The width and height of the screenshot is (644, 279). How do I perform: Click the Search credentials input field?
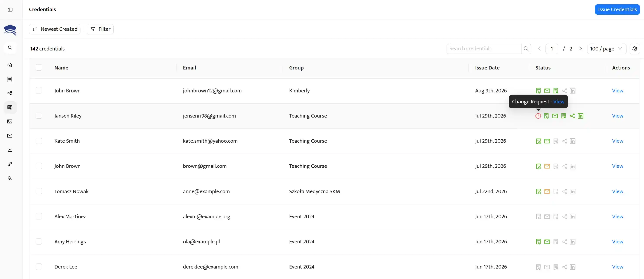[x=484, y=49]
